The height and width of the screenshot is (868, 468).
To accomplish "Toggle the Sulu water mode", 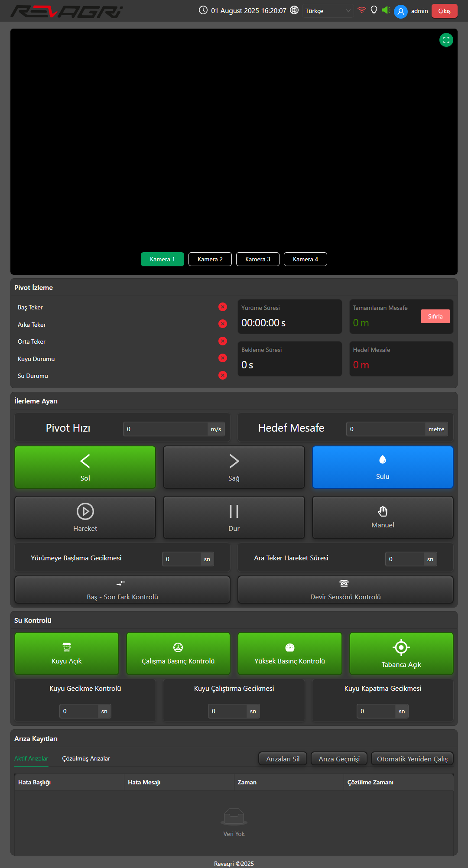I will 383,467.
